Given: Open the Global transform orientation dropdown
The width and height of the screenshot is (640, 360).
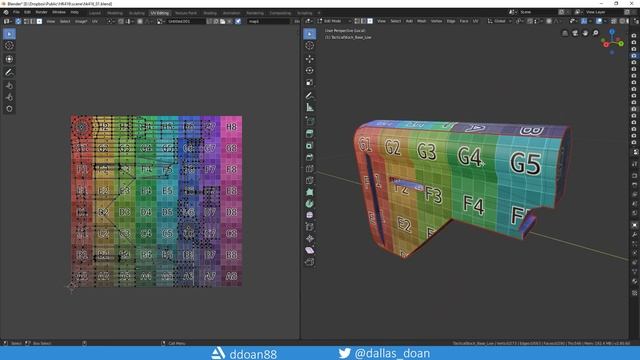Looking at the screenshot, I should (499, 21).
